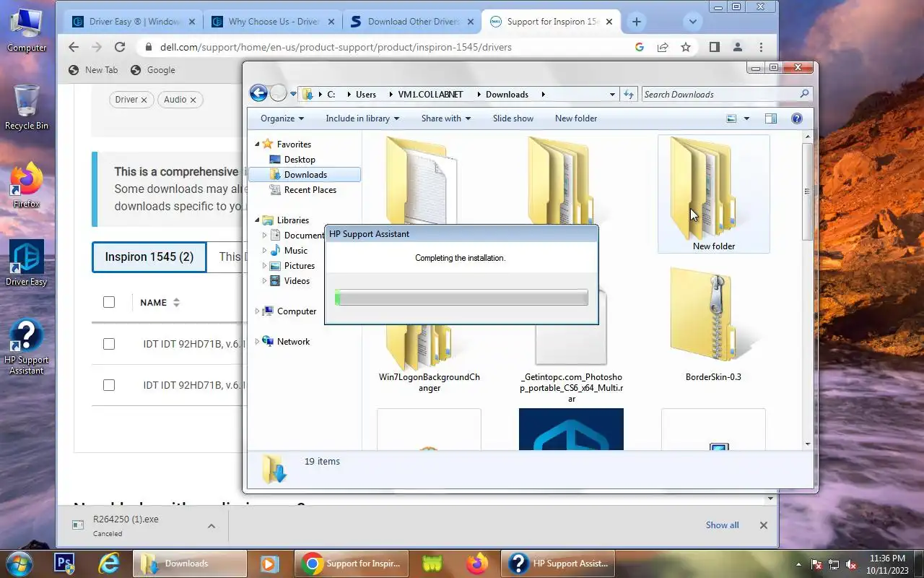Image resolution: width=924 pixels, height=578 pixels.
Task: Switch to Why Choose Us tab
Action: coord(272,22)
